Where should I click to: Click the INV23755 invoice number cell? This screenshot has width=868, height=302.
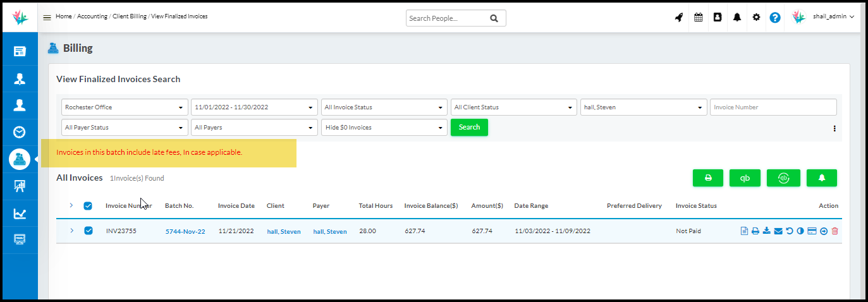(x=121, y=231)
